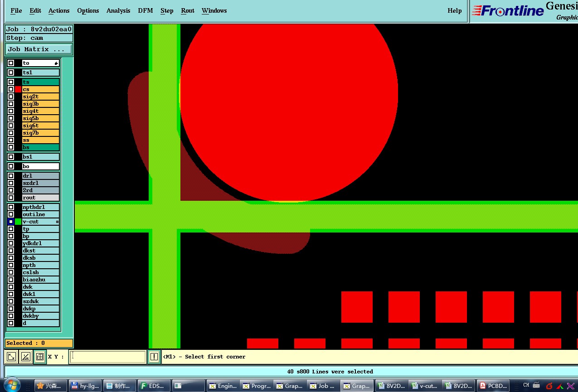578x392 pixels.
Task: Click the red color swatch of layer cs
Action: [18, 89]
